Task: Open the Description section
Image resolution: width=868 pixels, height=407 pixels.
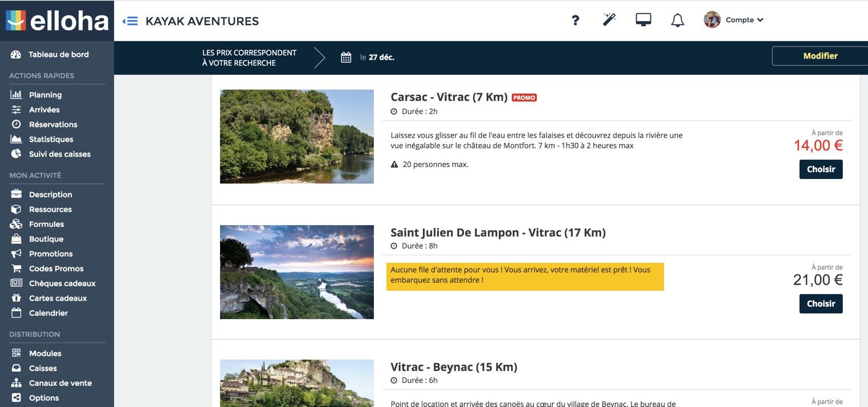Action: [x=50, y=195]
